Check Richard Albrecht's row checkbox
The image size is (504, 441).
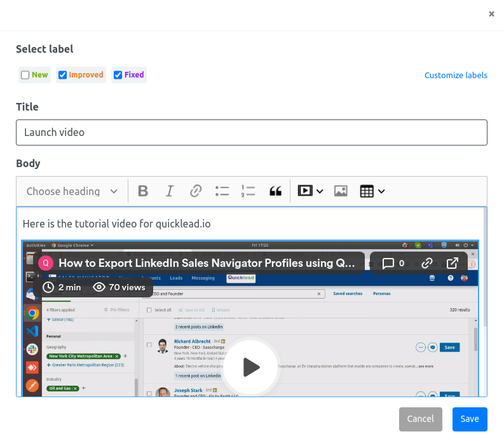(149, 344)
